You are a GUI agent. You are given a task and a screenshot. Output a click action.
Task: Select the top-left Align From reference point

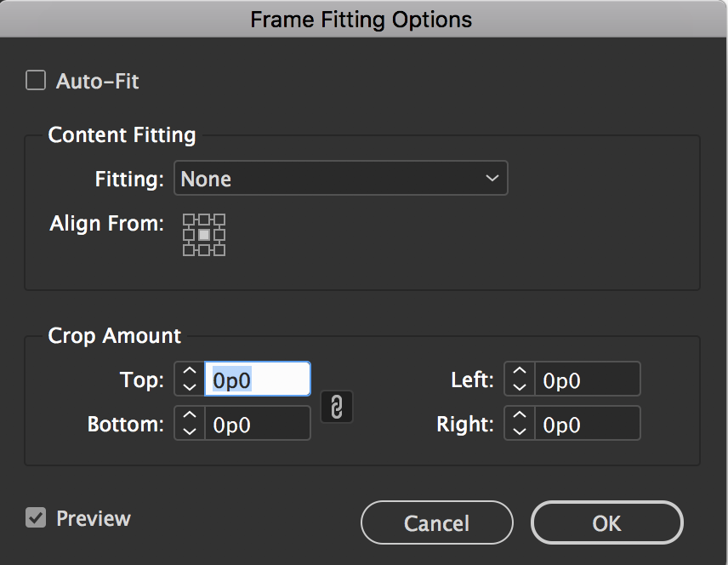(x=189, y=220)
